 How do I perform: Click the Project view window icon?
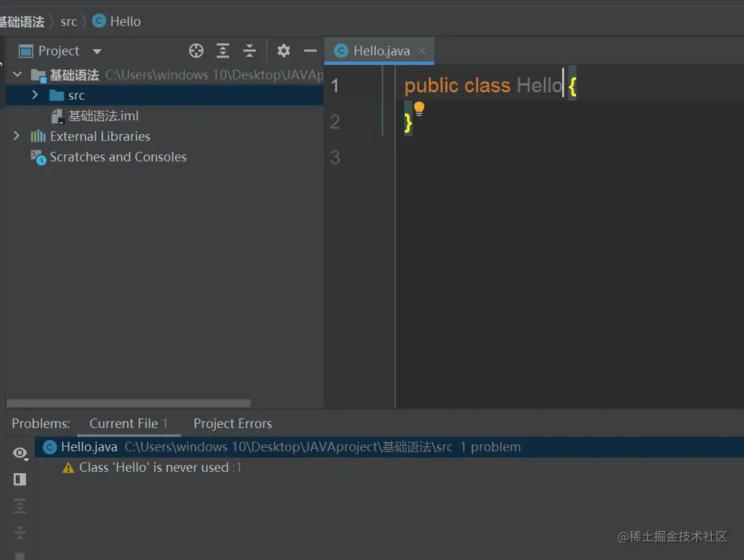tap(25, 51)
